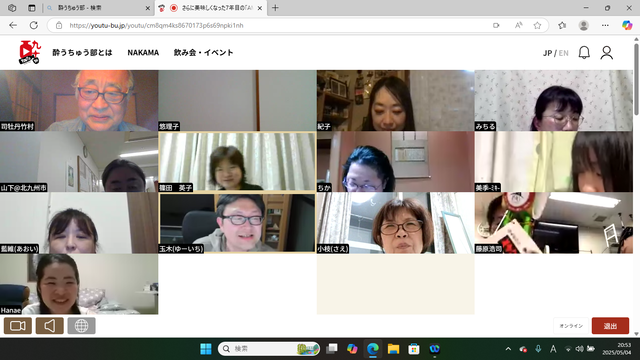Toggle the camera button
This screenshot has height=360, width=640.
(x=18, y=326)
